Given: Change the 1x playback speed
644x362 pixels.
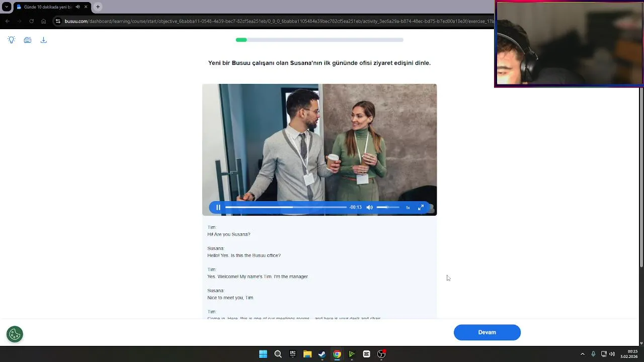Looking at the screenshot, I should pyautogui.click(x=408, y=207).
